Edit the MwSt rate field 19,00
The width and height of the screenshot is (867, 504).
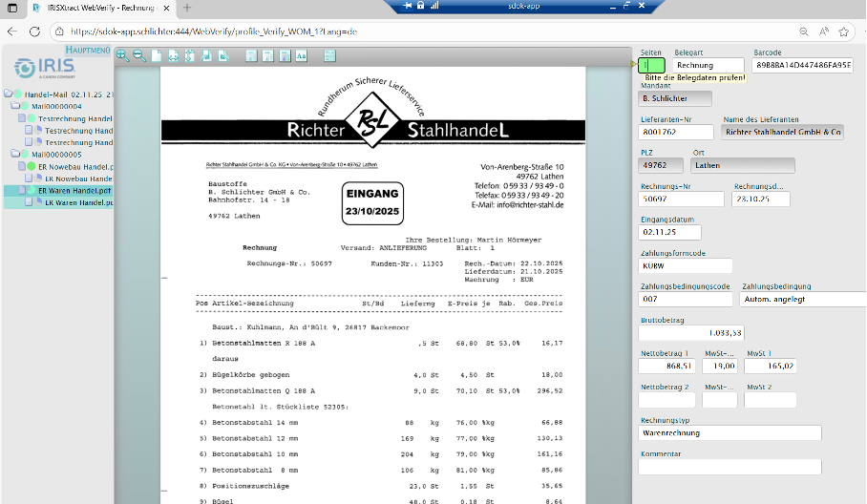click(x=720, y=366)
